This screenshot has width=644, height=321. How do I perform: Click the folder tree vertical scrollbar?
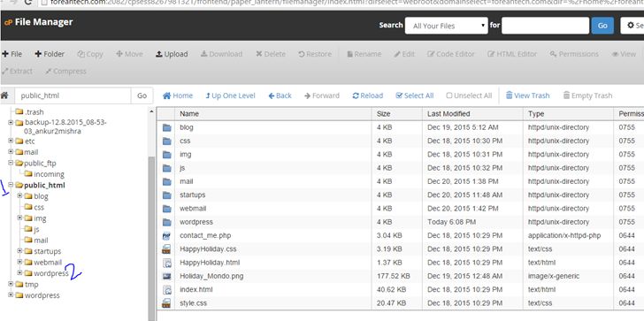point(151,238)
